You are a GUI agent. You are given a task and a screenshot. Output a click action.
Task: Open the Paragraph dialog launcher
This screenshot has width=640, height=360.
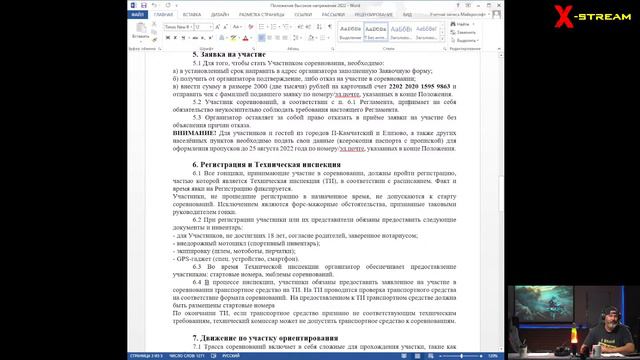pos(333,48)
